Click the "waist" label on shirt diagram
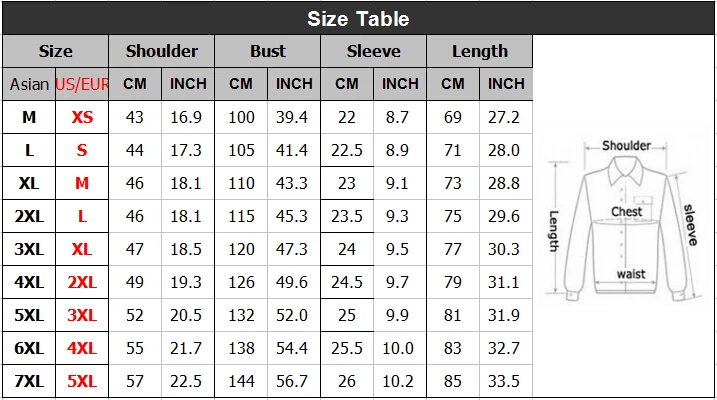The image size is (717, 400). coord(630,273)
